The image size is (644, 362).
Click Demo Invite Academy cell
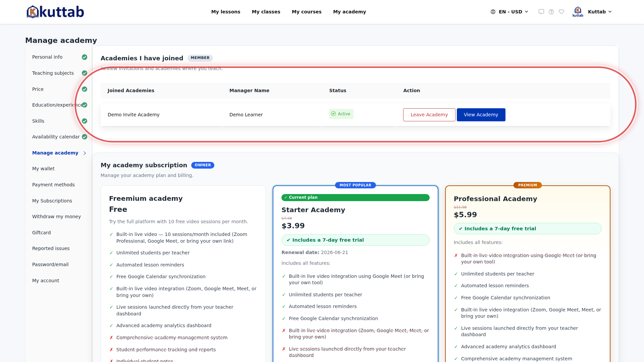coord(133,115)
